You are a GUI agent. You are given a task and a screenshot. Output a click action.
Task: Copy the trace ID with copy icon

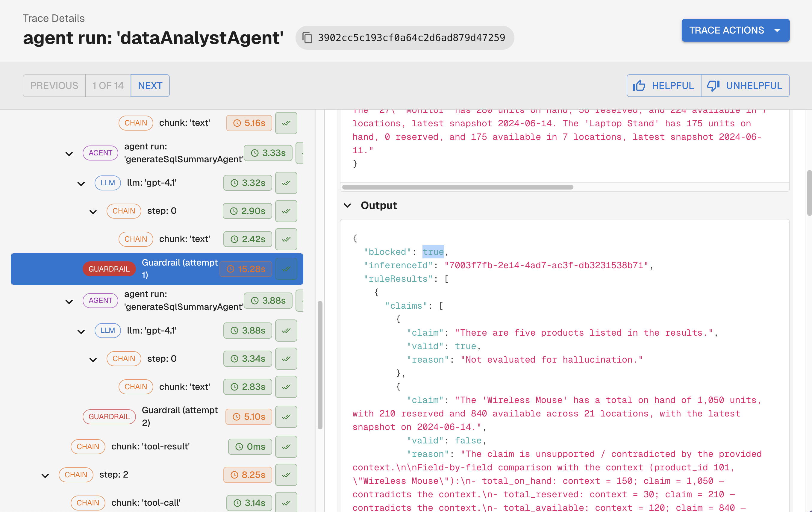coord(307,38)
